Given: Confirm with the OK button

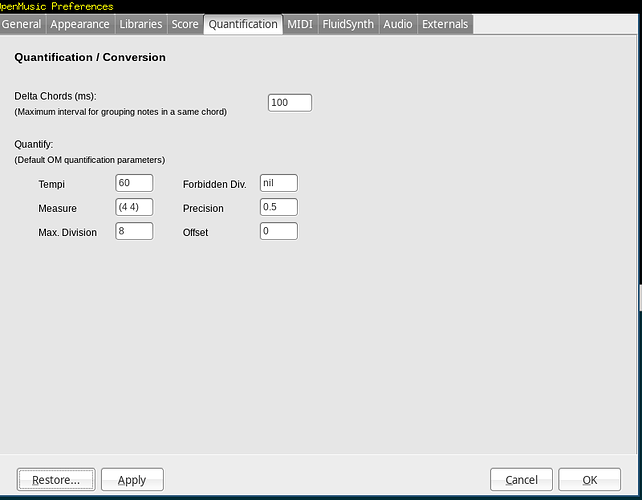Looking at the screenshot, I should point(590,480).
